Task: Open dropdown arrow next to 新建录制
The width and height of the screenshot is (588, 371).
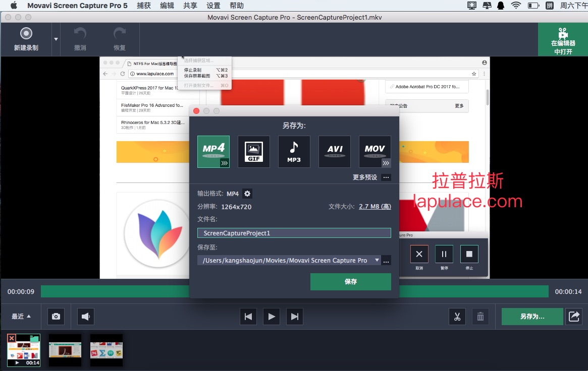Action: (x=56, y=39)
